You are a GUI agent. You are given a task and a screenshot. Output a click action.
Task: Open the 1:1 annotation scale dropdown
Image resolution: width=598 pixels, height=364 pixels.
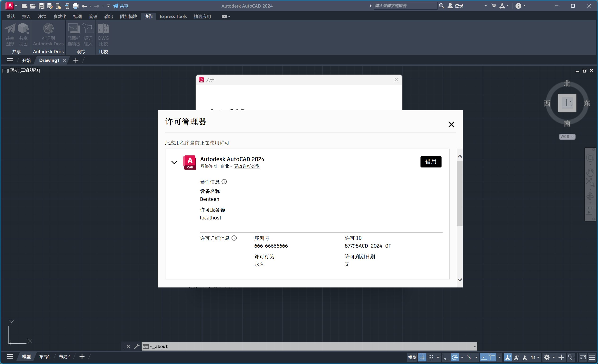pyautogui.click(x=535, y=357)
